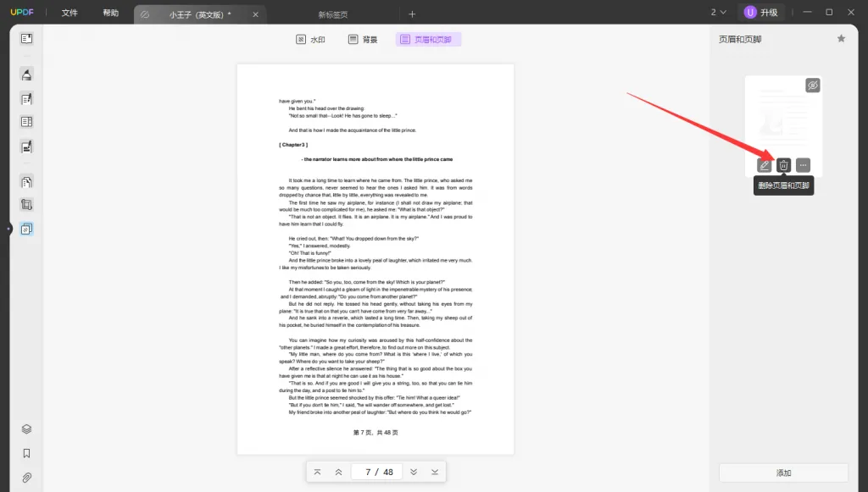Image resolution: width=868 pixels, height=492 pixels.
Task: Switch to the 新标签页 tab
Action: pyautogui.click(x=332, y=15)
